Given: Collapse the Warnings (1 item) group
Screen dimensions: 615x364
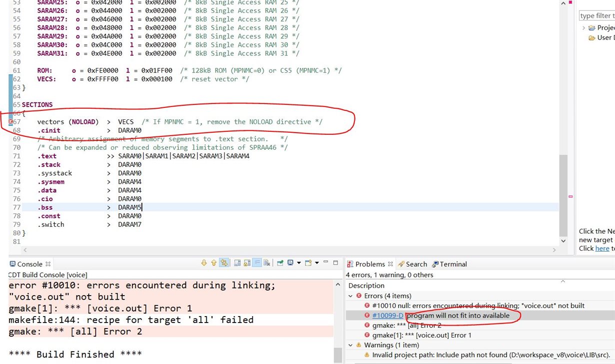Looking at the screenshot, I should click(x=351, y=345).
